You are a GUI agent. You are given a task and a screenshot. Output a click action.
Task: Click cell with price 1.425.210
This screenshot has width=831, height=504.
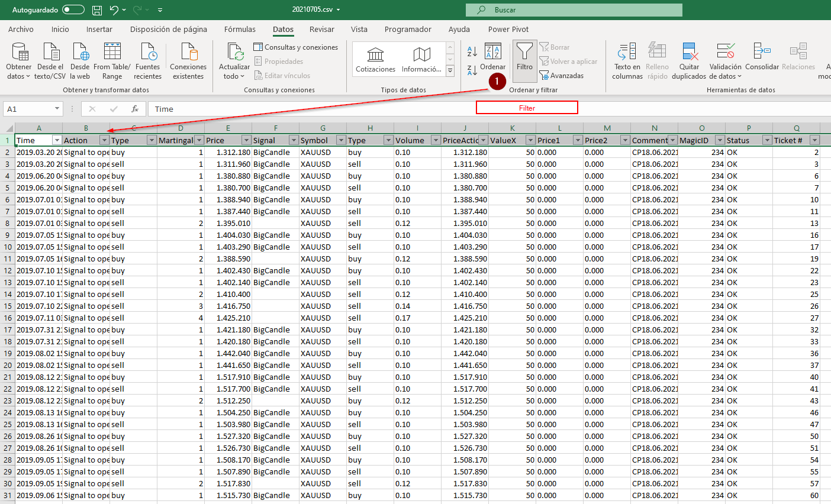(x=228, y=318)
